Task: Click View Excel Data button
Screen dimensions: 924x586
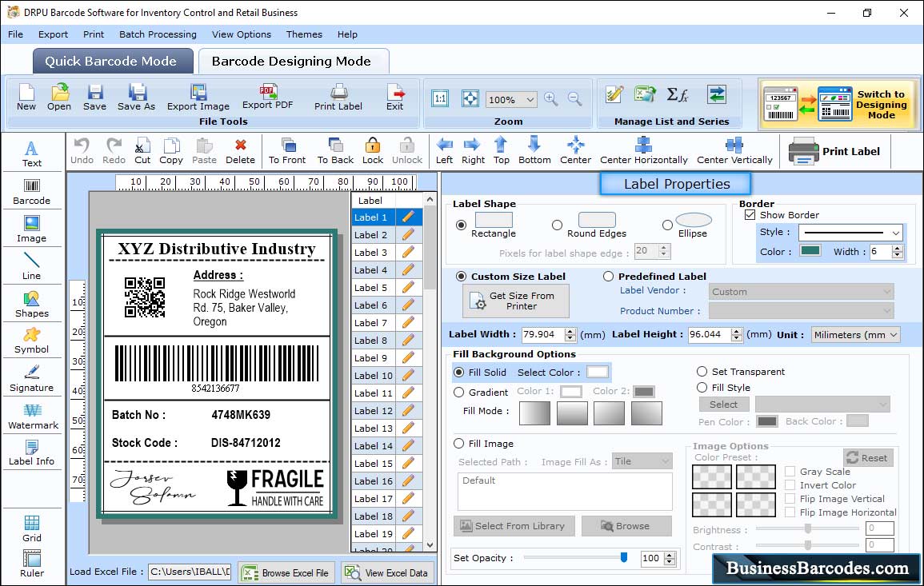Action: (388, 572)
